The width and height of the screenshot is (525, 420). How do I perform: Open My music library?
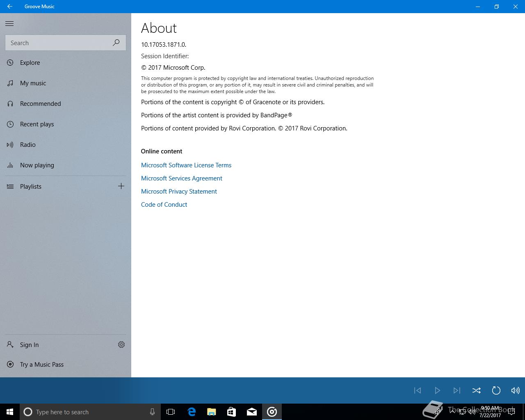pyautogui.click(x=66, y=83)
